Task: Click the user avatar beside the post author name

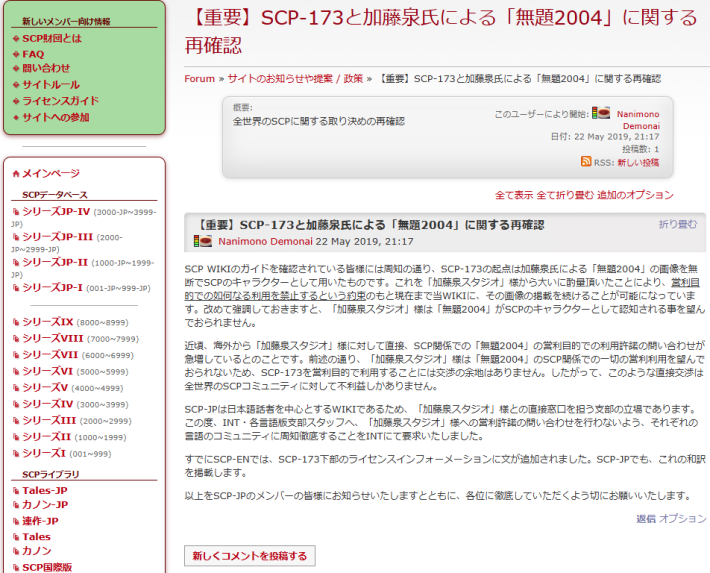Action: tap(202, 241)
